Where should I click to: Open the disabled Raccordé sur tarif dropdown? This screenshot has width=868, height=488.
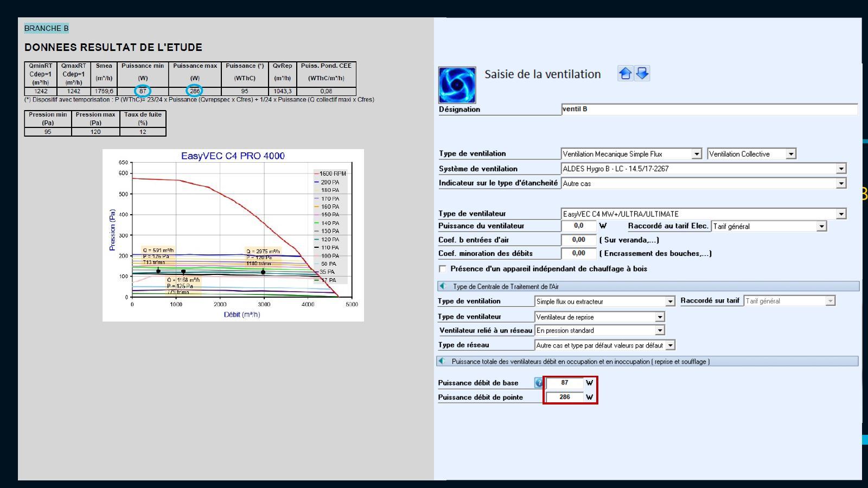[x=830, y=301]
